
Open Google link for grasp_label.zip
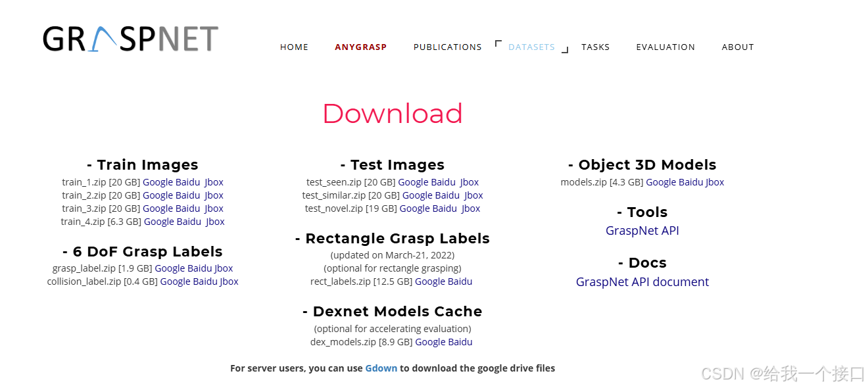(170, 268)
